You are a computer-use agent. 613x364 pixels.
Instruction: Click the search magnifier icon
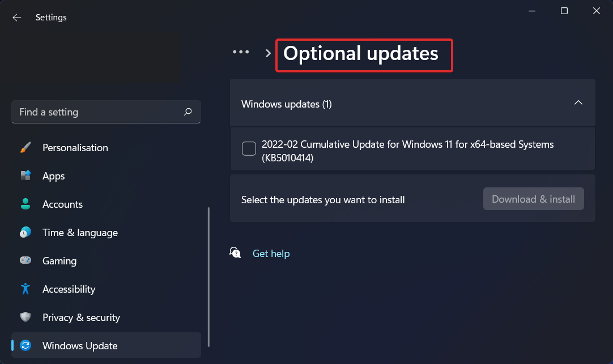pos(188,112)
